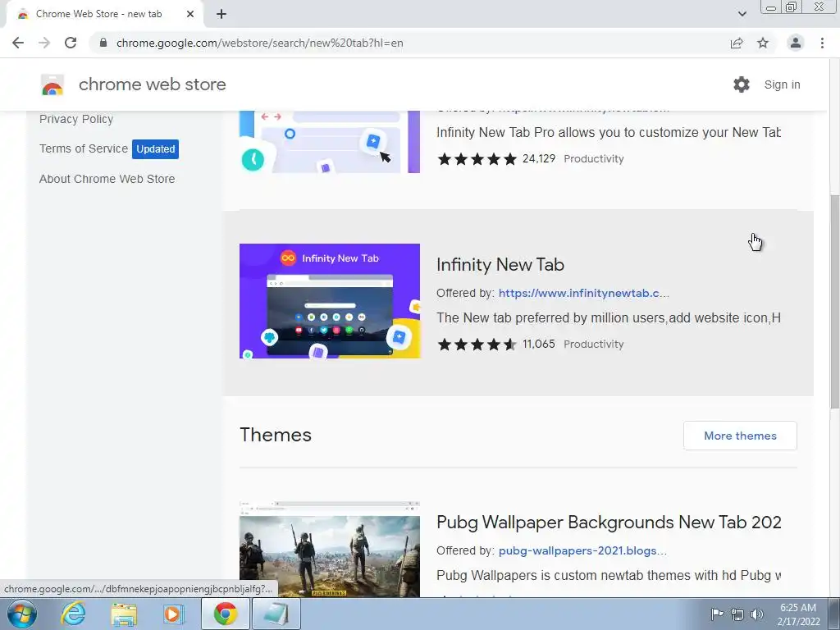Viewport: 840px width, 630px height.
Task: Open the Terms of Service link
Action: tap(84, 148)
